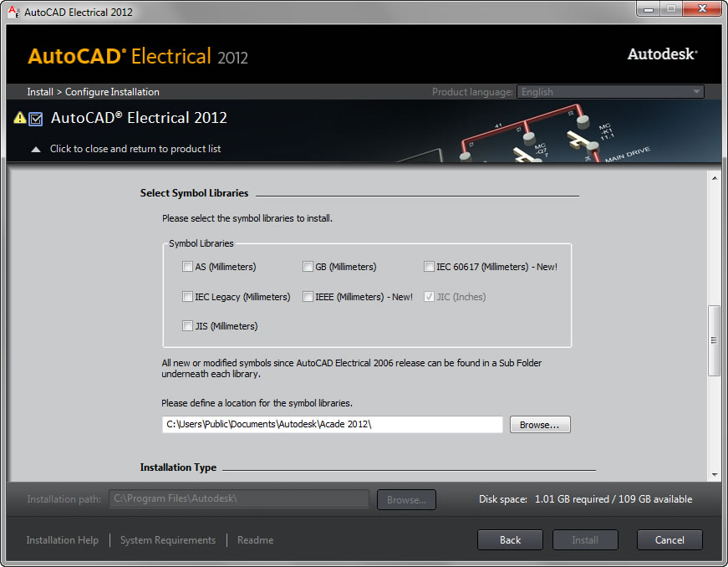Select the IEC Legacy (Millimeters) checkbox
The width and height of the screenshot is (728, 567).
pos(187,296)
